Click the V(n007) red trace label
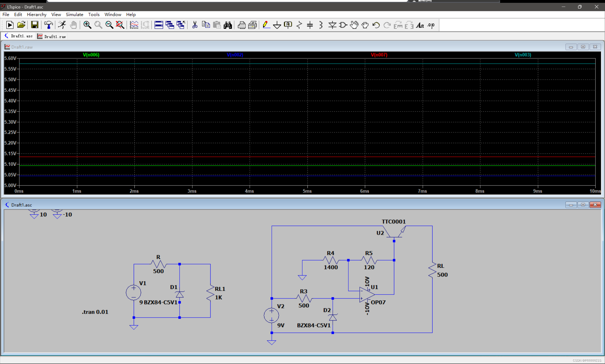This screenshot has width=605, height=364. click(379, 55)
